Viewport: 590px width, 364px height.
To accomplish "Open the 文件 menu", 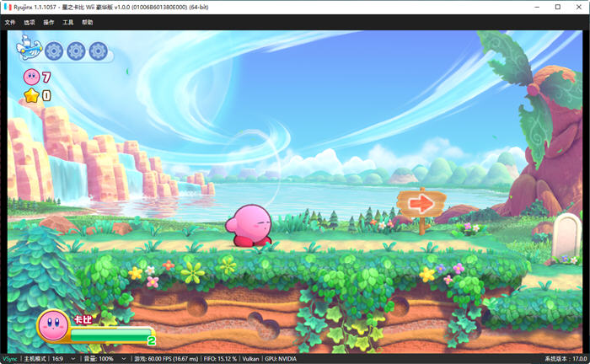I will (x=10, y=23).
